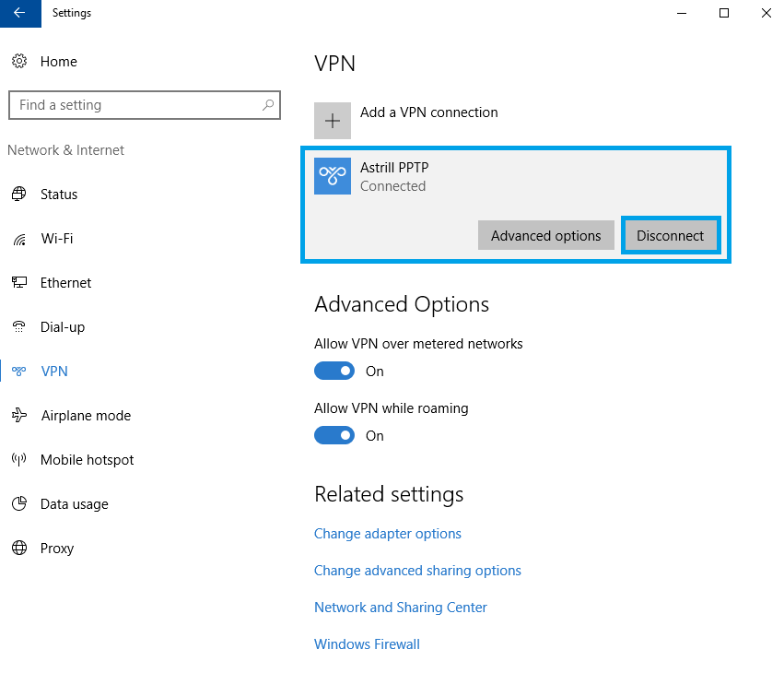Click the Wi-Fi signal icon
The width and height of the screenshot is (784, 673).
[18, 239]
